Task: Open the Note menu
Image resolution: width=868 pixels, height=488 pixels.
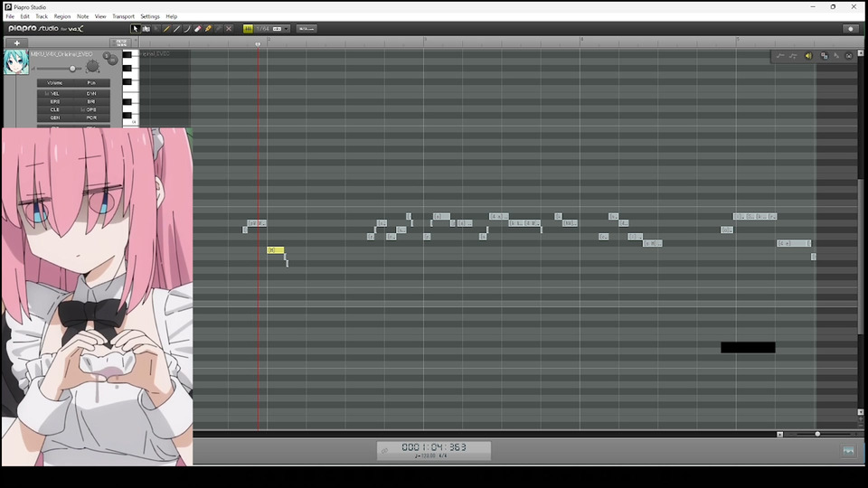Action: pyautogui.click(x=82, y=16)
